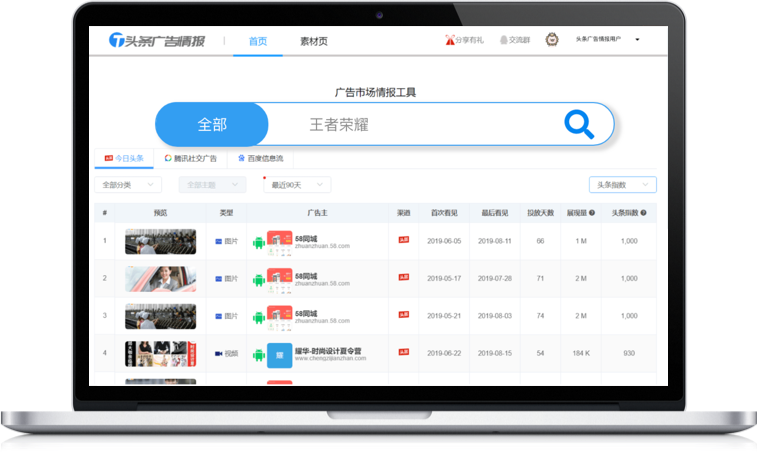Open the 全部主题 dropdown

(212, 185)
